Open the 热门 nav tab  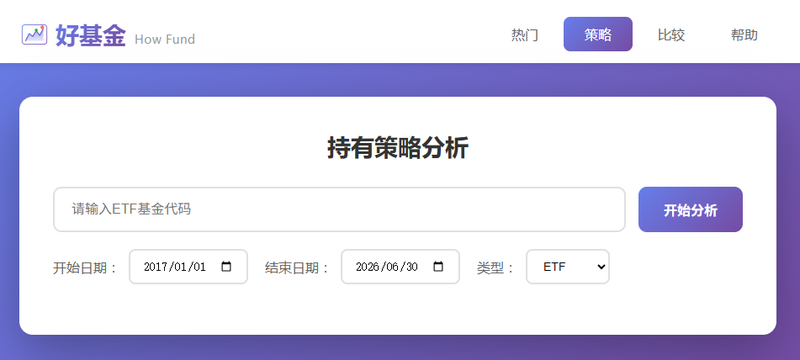click(524, 35)
